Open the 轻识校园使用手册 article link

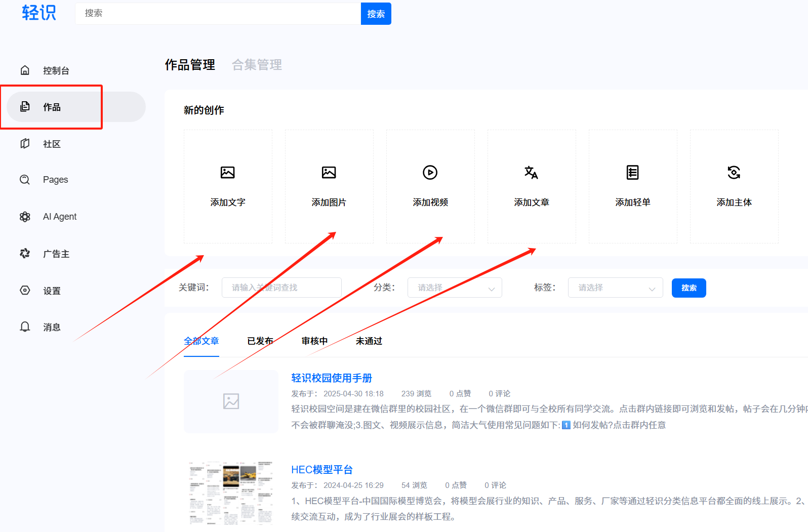pos(332,378)
